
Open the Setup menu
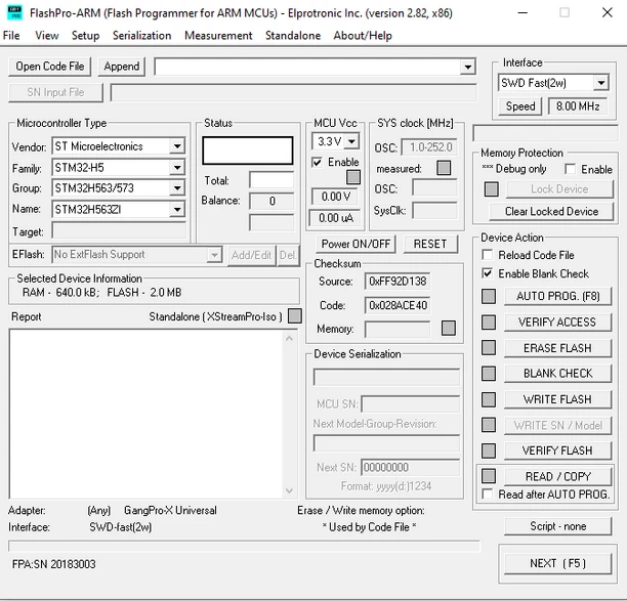click(86, 36)
